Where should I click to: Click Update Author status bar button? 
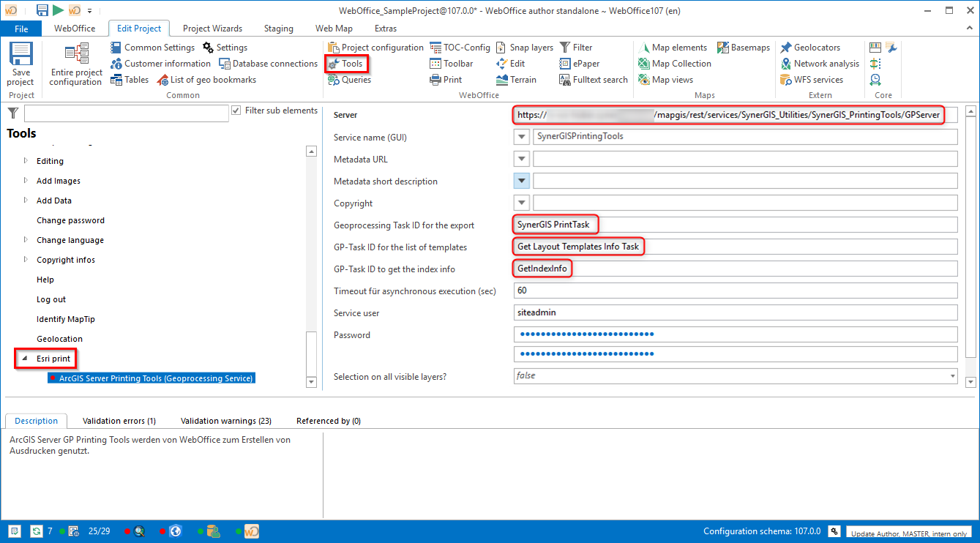tap(908, 532)
